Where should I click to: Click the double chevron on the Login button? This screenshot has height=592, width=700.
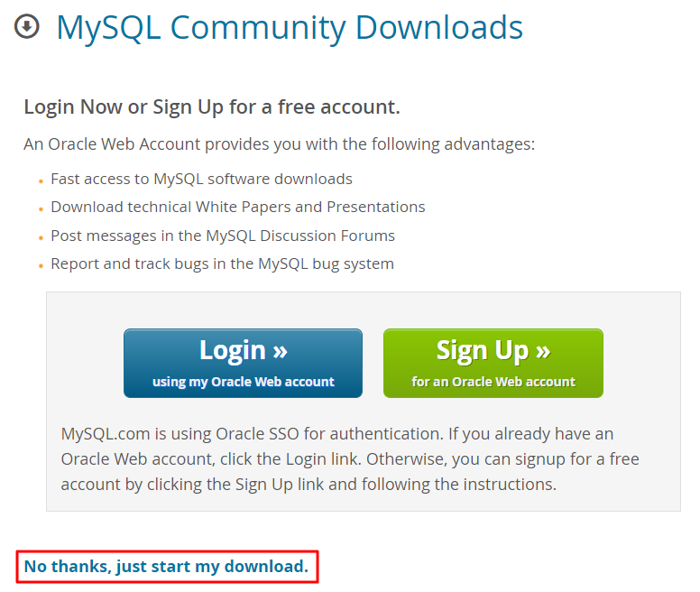click(279, 350)
